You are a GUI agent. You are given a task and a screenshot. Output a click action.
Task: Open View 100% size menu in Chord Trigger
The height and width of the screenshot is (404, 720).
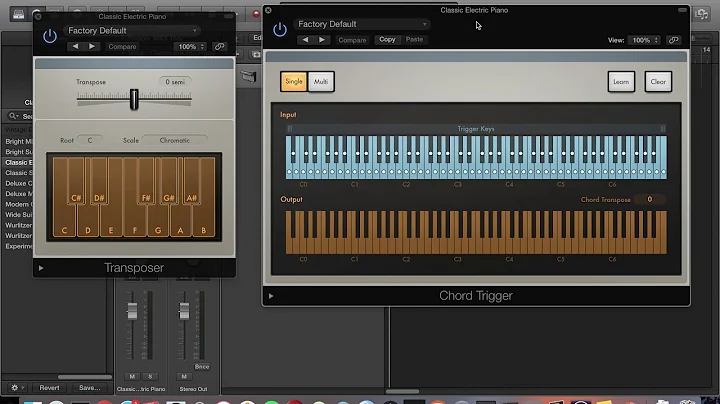click(645, 40)
